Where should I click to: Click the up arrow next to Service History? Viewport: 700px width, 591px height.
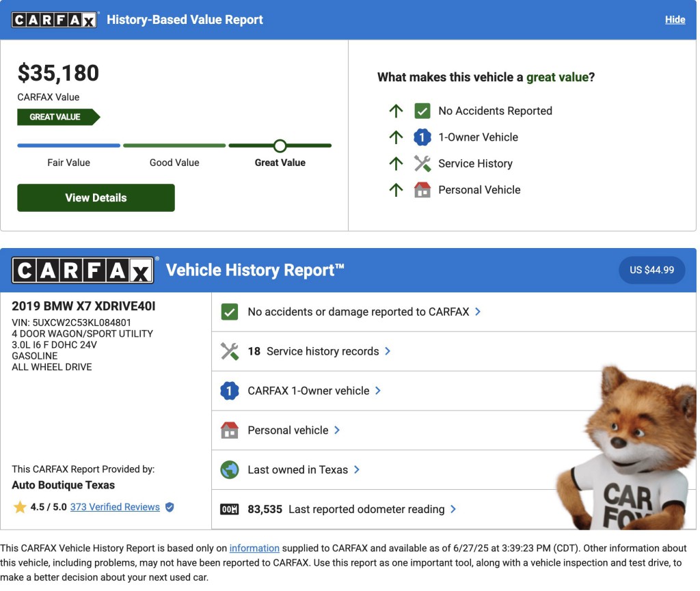(396, 163)
